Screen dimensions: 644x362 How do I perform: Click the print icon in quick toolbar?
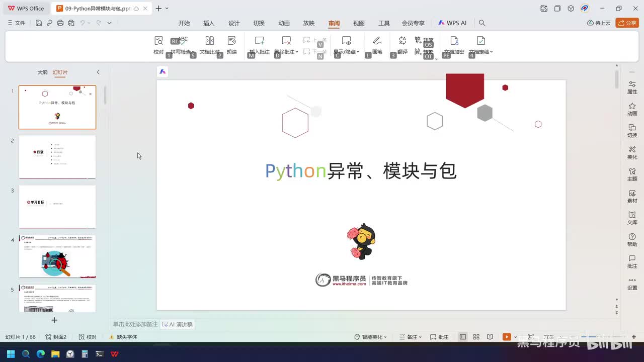[x=60, y=23]
